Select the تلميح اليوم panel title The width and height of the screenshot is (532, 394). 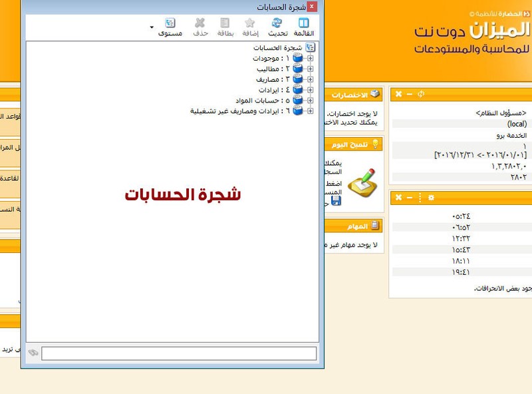pos(350,145)
